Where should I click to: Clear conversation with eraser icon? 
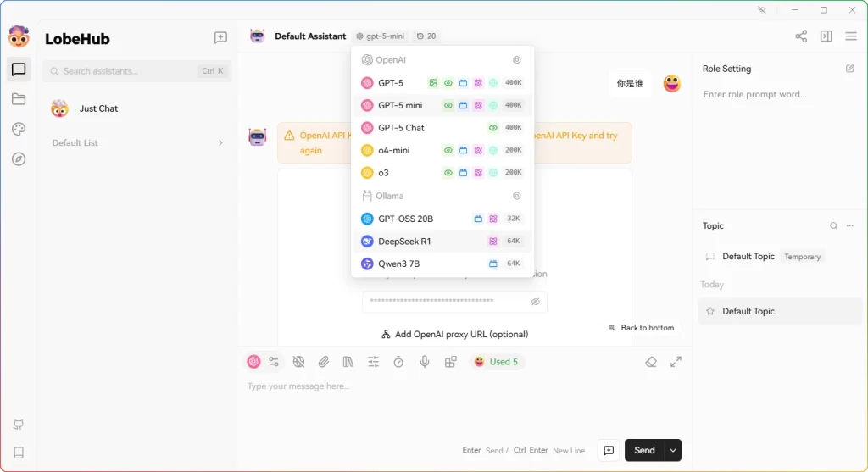651,362
